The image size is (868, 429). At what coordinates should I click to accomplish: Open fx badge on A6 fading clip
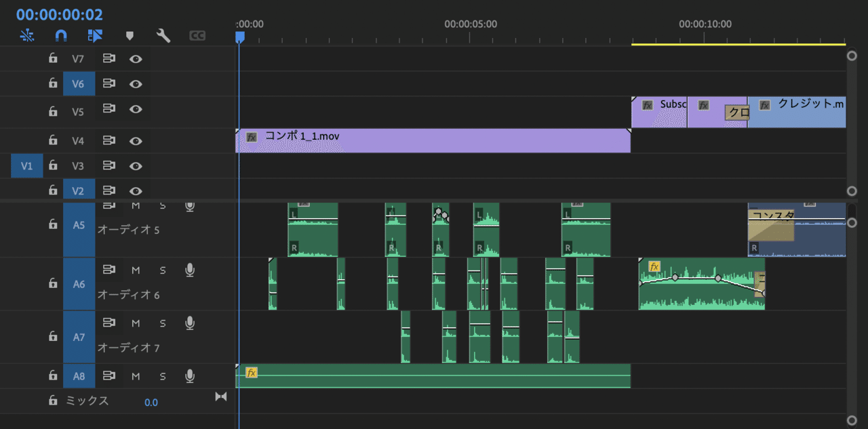[654, 266]
